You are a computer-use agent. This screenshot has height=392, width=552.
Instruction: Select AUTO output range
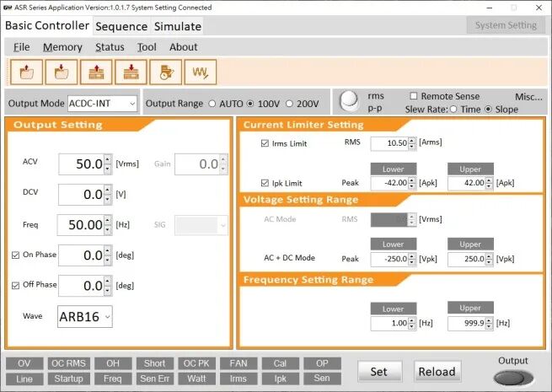(x=212, y=104)
